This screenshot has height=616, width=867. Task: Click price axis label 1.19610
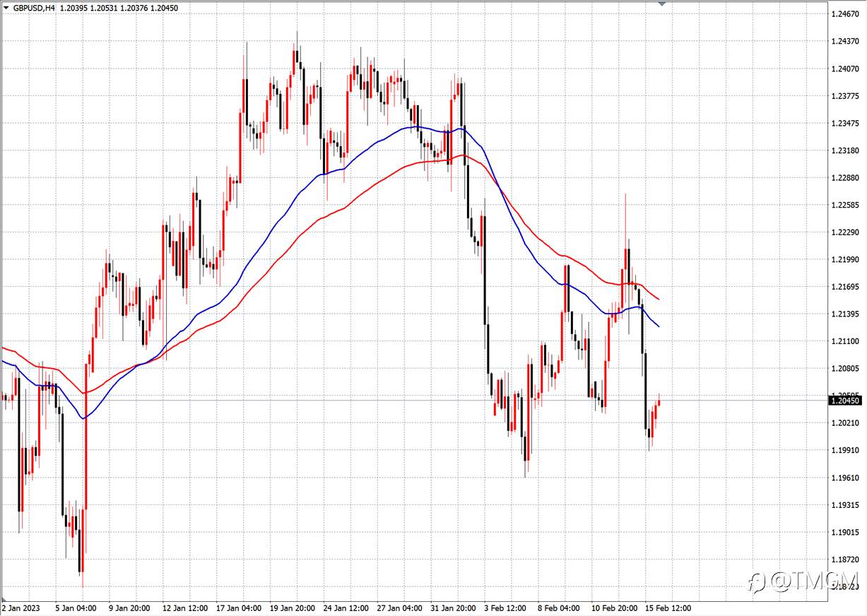click(x=845, y=478)
